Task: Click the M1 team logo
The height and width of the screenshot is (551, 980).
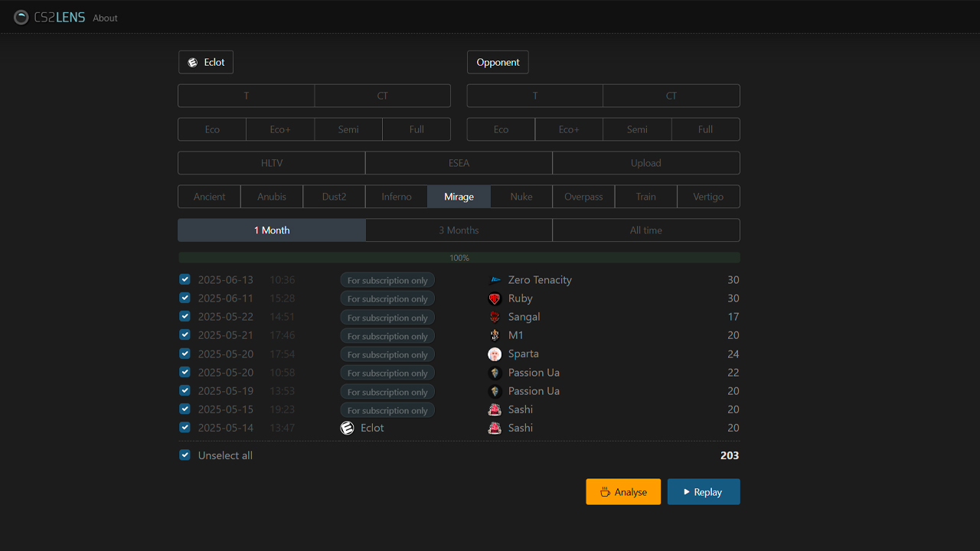Action: 495,335
